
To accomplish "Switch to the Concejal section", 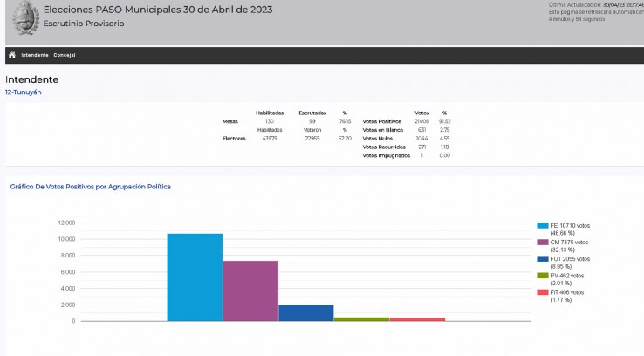I will [x=65, y=55].
